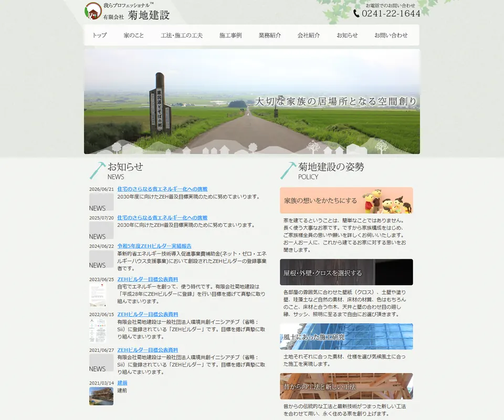Click date text 2024/06/22

point(101,246)
